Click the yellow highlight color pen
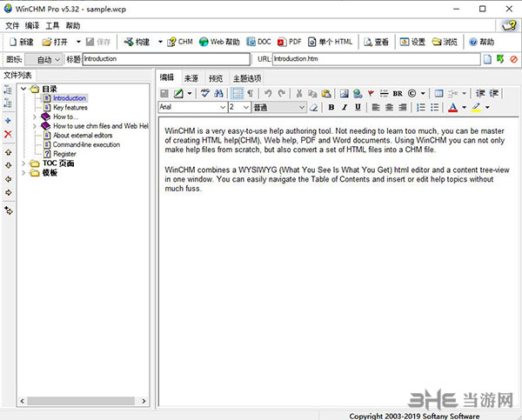 [476, 107]
